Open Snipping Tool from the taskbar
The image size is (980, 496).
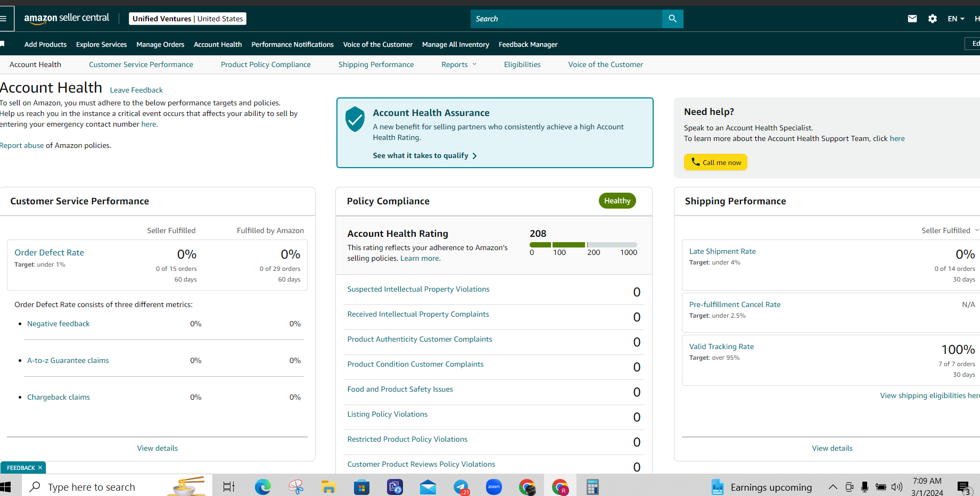pyautogui.click(x=296, y=487)
